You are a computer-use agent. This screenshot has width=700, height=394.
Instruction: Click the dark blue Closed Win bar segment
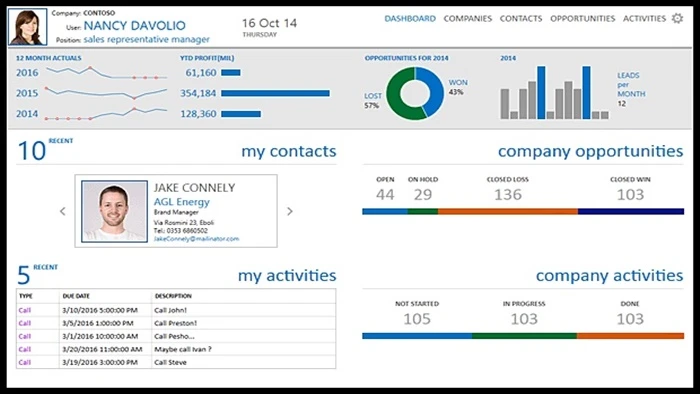click(631, 212)
